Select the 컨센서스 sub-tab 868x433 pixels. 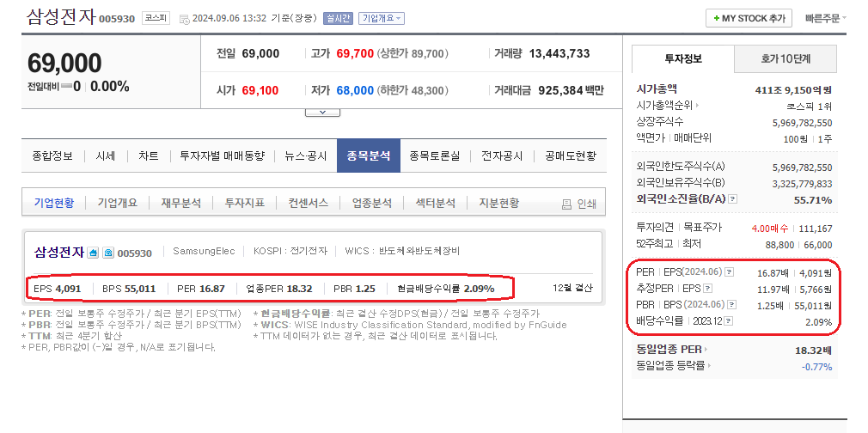308,204
